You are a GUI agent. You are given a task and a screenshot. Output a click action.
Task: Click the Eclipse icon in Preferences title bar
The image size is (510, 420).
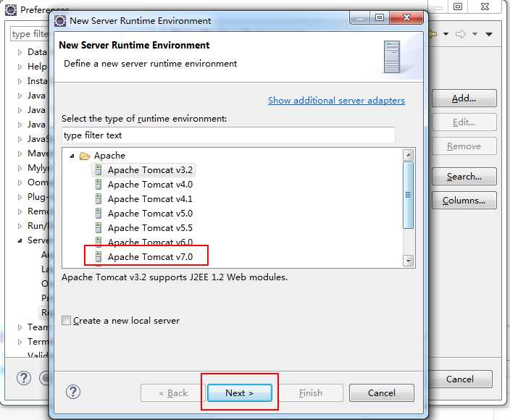[x=11, y=9]
